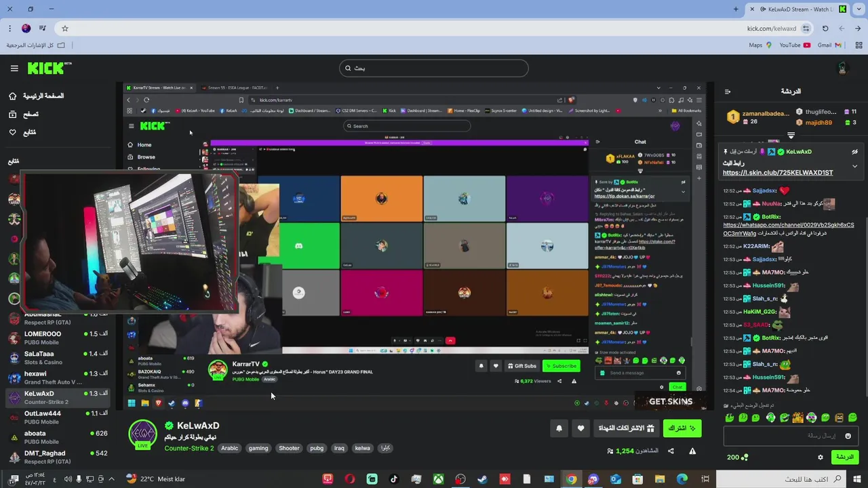Expand the gift leaderboard handle below the top gifters
The width and height of the screenshot is (868, 488).
pyautogui.click(x=791, y=135)
